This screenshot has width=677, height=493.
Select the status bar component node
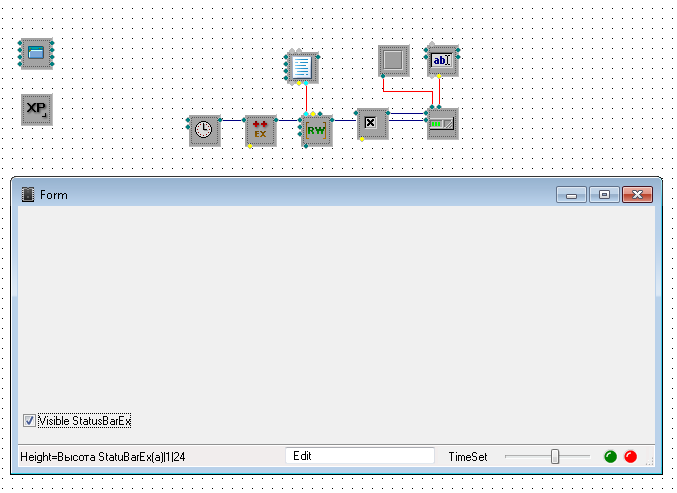tap(442, 123)
